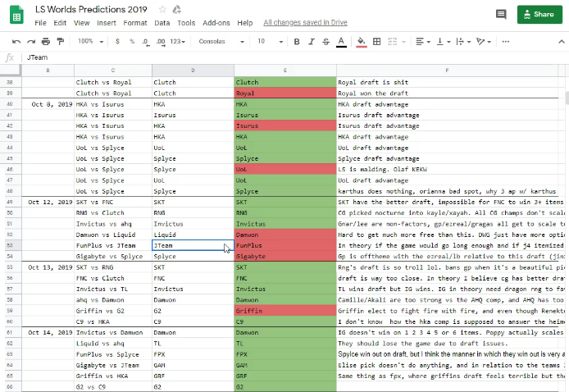
Task: Select the red Damwon cell in row 52
Action: click(285, 235)
